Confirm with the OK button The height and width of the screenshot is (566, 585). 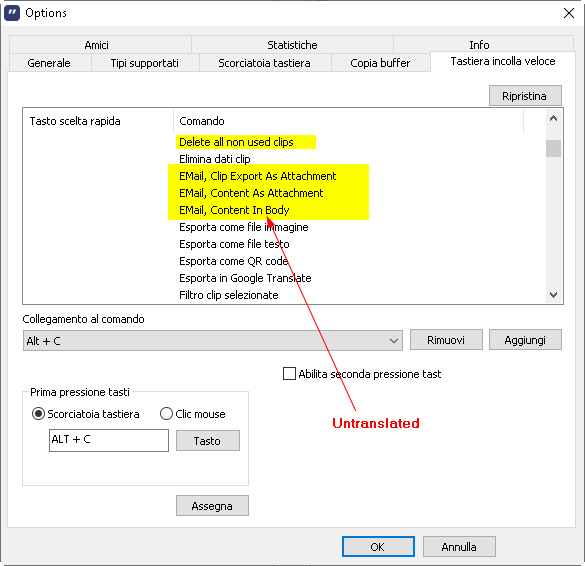pos(378,547)
